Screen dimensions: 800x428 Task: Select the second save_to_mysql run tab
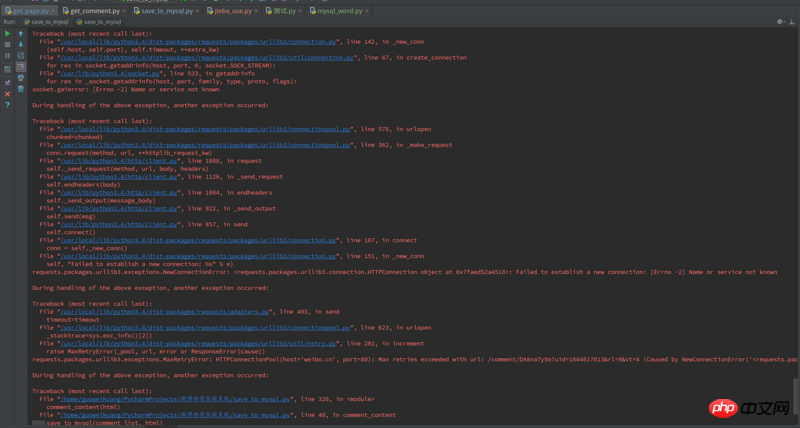(x=100, y=20)
